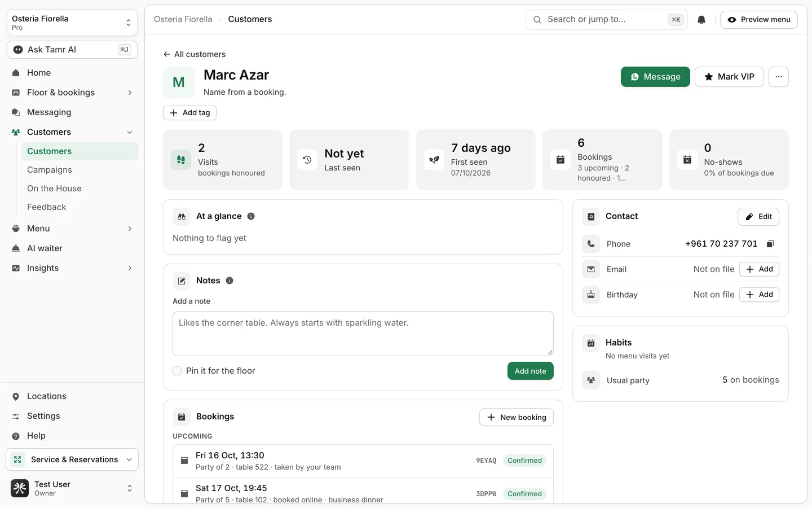
Task: Click the Marc Azar avatar letter M
Action: (x=179, y=82)
